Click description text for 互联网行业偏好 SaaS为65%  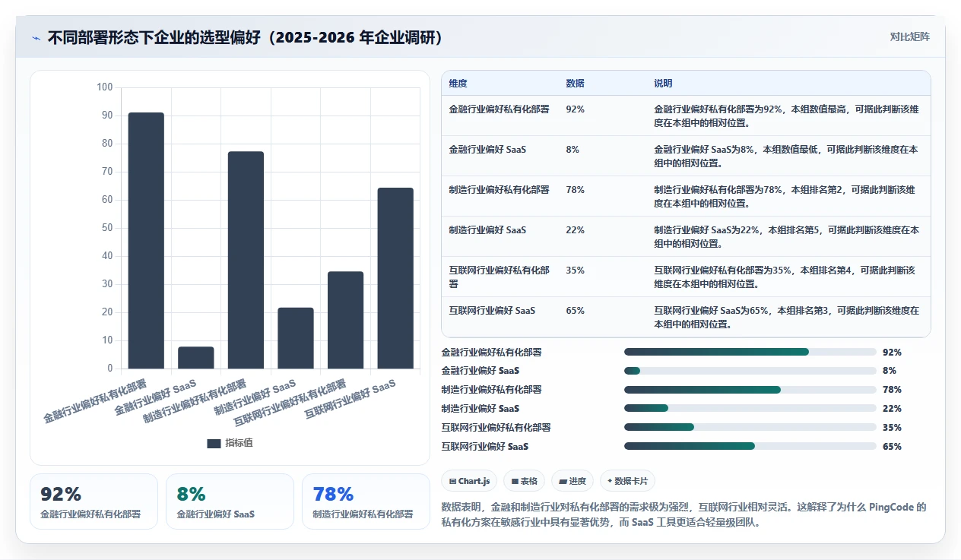coord(786,317)
